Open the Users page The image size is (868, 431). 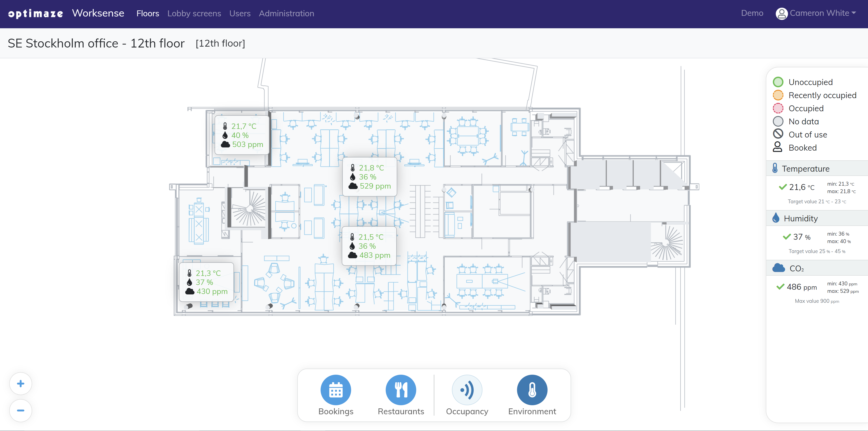click(240, 14)
